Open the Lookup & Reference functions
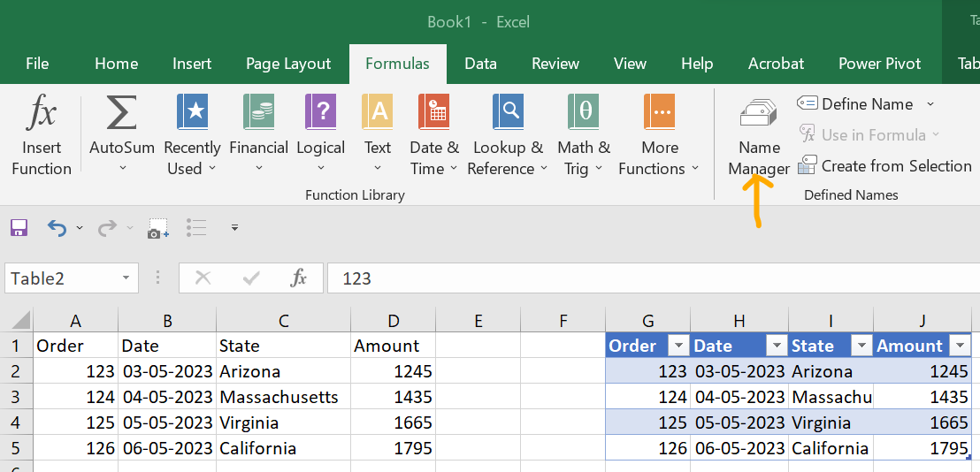The height and width of the screenshot is (472, 980). (509, 135)
